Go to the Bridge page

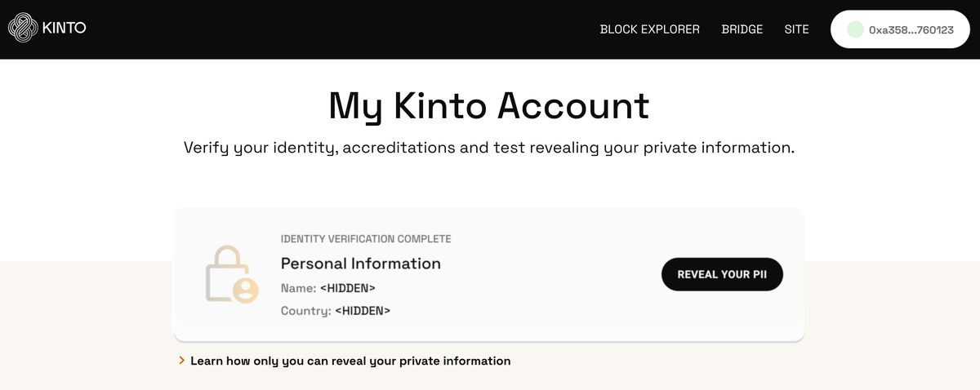point(742,29)
